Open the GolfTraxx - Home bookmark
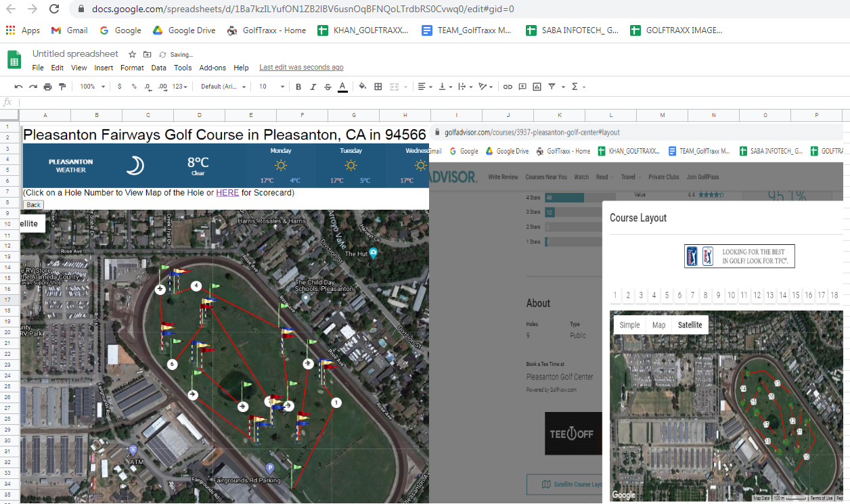Image resolution: width=850 pixels, height=504 pixels. (x=267, y=30)
